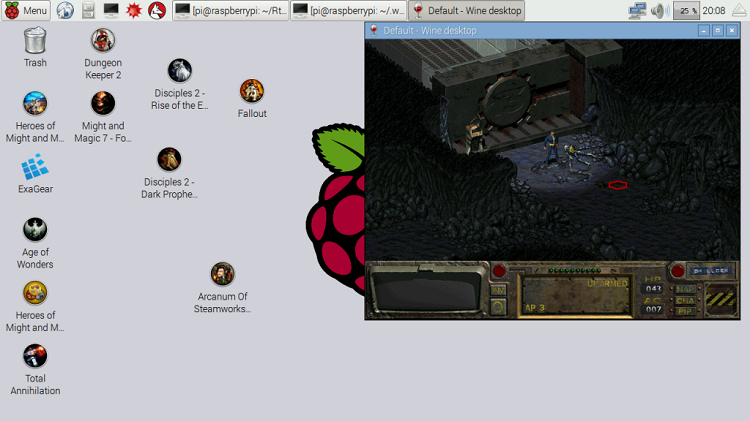750x421 pixels.
Task: Select the Age of Wonders desktop icon
Action: pyautogui.click(x=35, y=244)
